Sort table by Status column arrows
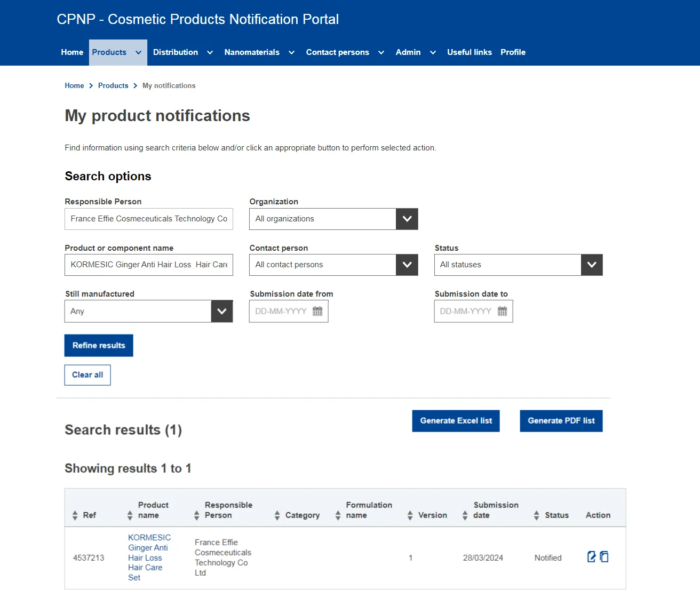This screenshot has width=700, height=597. 536,515
